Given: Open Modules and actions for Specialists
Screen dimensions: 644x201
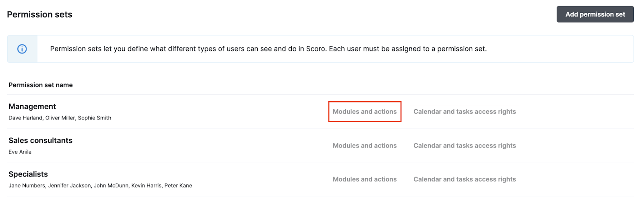Looking at the screenshot, I should 365,179.
